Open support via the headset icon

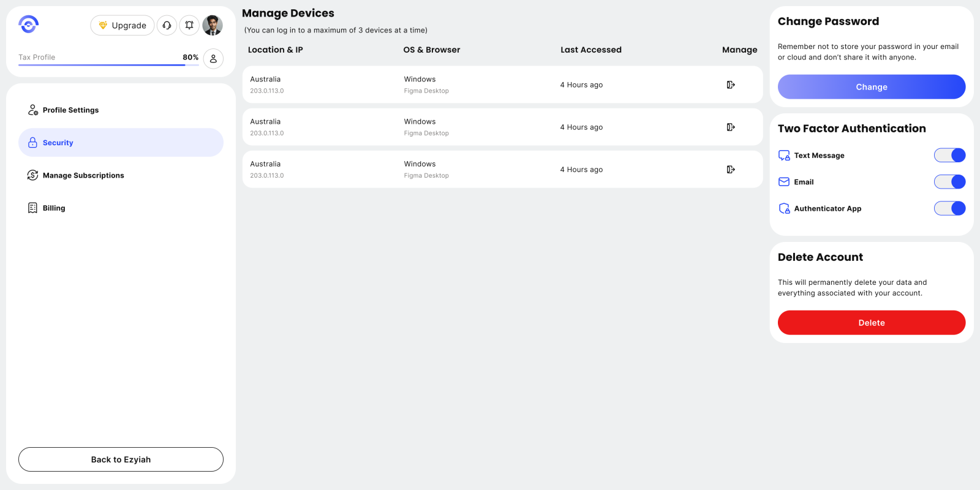[167, 25]
